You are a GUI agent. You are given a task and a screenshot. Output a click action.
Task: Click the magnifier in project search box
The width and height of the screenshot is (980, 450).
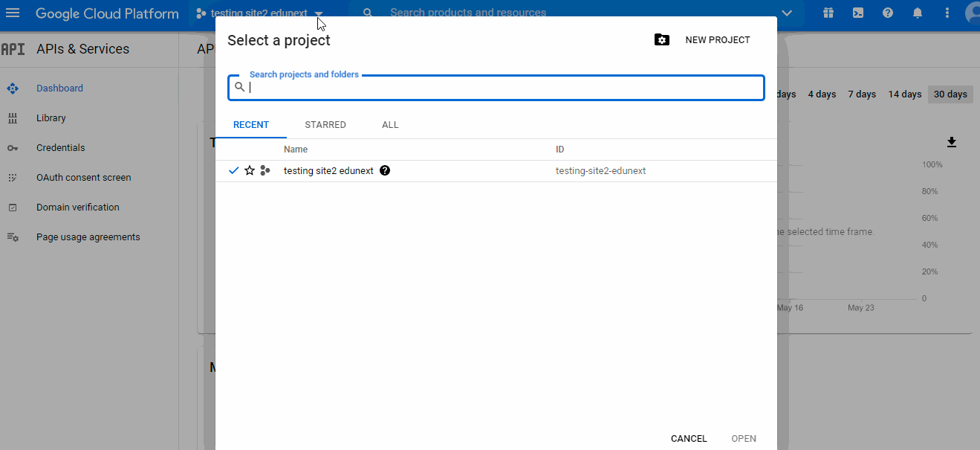239,87
